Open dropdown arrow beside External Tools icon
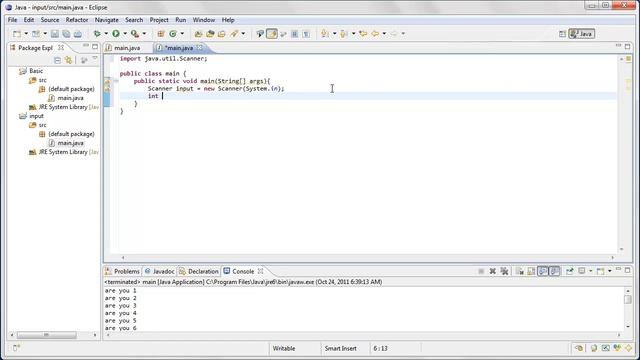This screenshot has width=640, height=360. [144, 34]
